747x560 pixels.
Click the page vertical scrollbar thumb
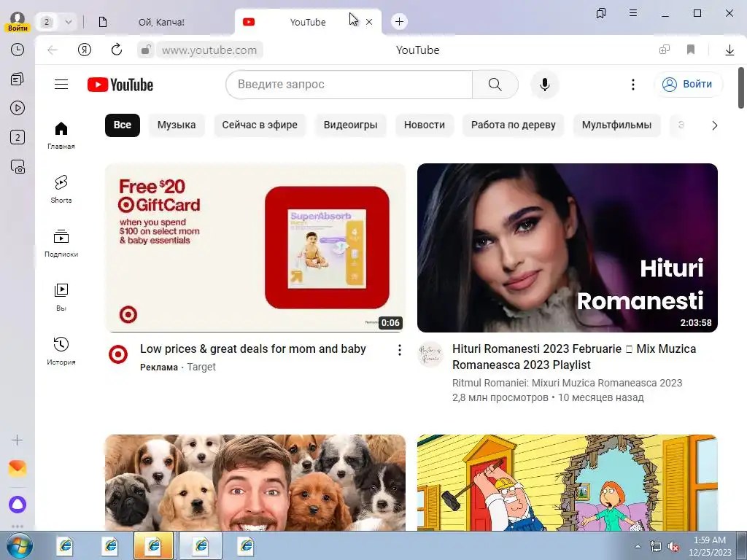click(741, 88)
